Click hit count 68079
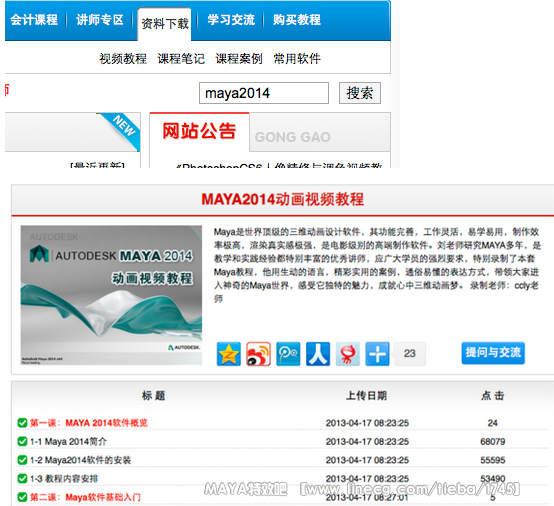 pos(493,442)
